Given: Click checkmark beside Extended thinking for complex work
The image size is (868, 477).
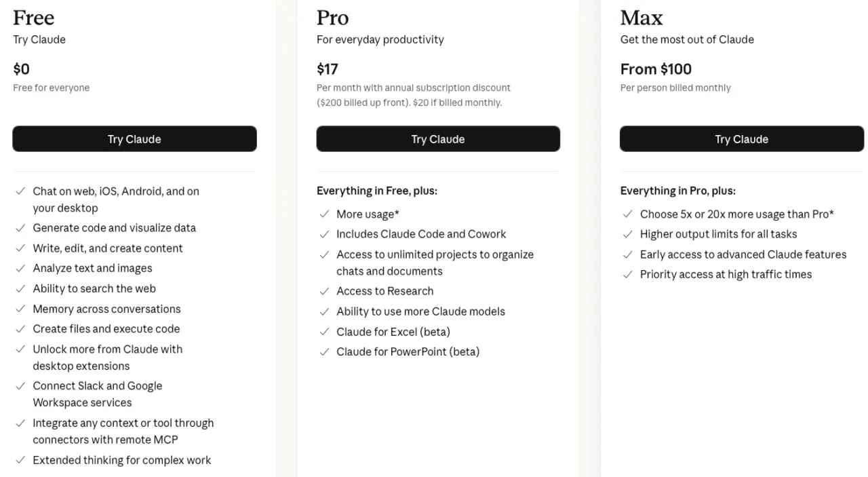Looking at the screenshot, I should click(x=20, y=460).
